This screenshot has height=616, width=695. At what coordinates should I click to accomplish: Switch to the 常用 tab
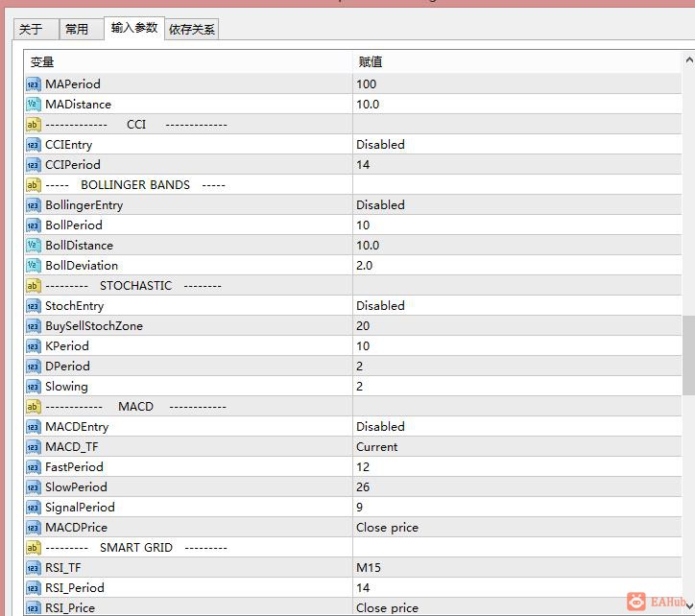point(81,29)
